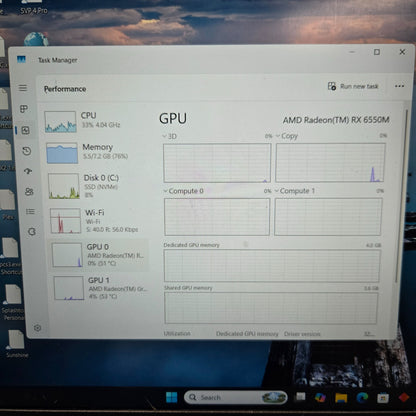Select the Memory performance item

pos(96,153)
